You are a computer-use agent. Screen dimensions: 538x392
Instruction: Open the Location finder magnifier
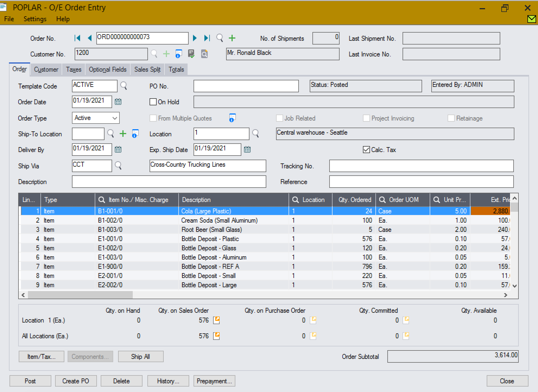point(255,134)
